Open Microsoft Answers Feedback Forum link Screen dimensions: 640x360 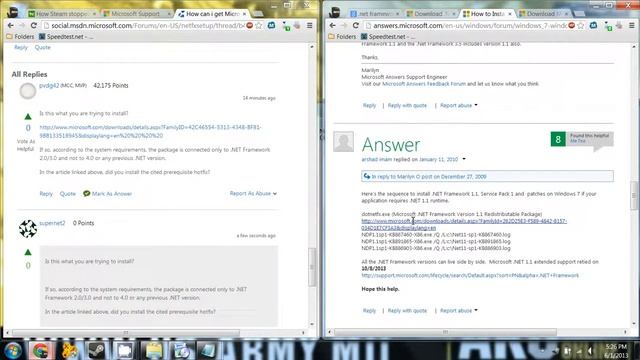[424, 84]
